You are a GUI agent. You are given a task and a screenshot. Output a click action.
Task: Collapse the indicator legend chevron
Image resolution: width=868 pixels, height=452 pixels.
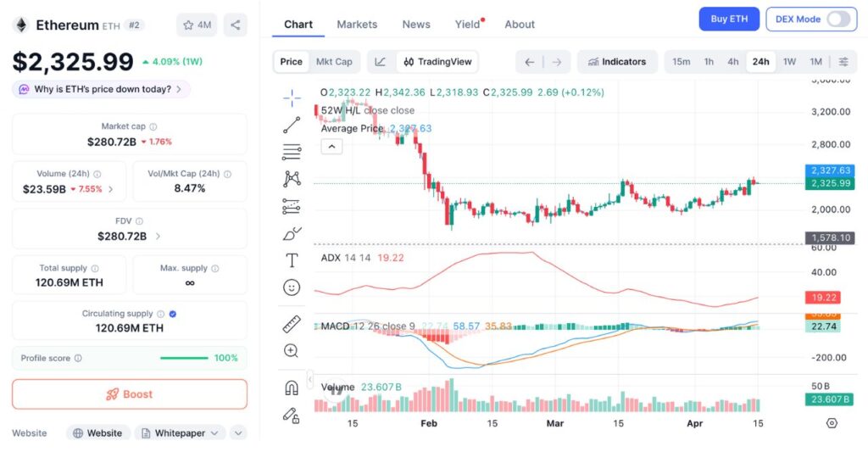coord(331,147)
